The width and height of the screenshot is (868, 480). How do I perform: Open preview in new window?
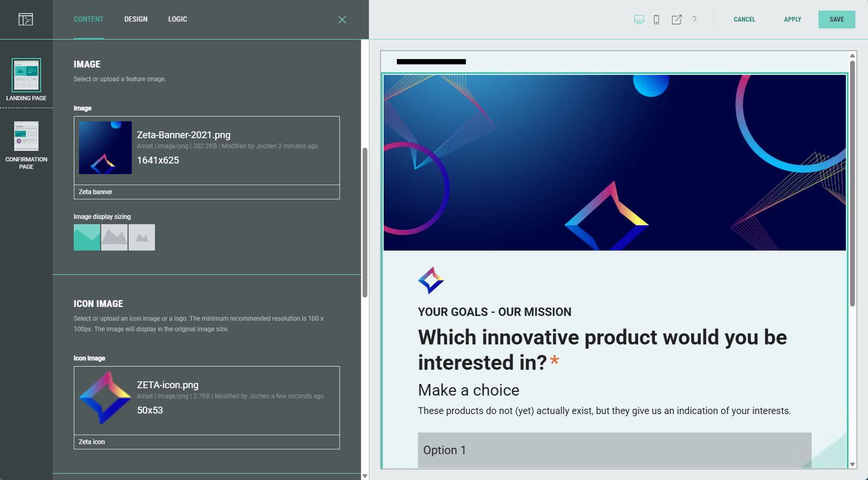(676, 20)
